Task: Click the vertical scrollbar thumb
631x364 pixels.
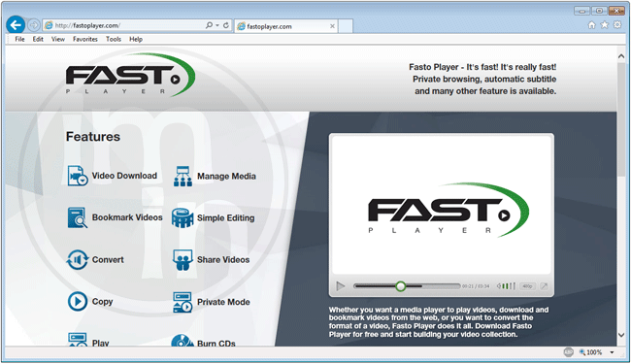Action: (621, 119)
